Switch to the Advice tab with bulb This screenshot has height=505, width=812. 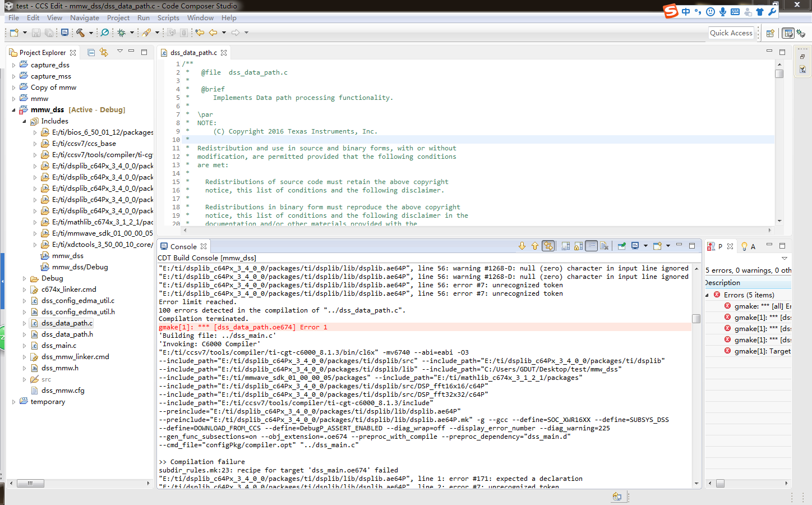[x=749, y=246]
